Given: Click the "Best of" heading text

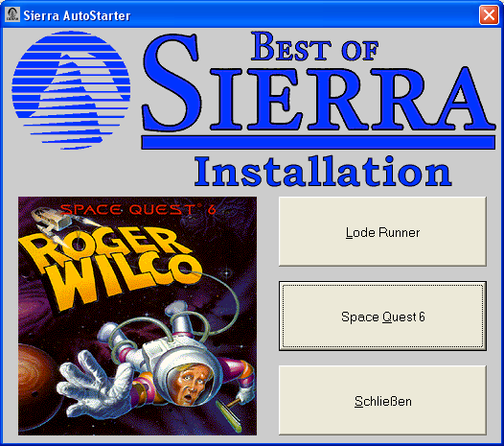Looking at the screenshot, I should tap(314, 47).
